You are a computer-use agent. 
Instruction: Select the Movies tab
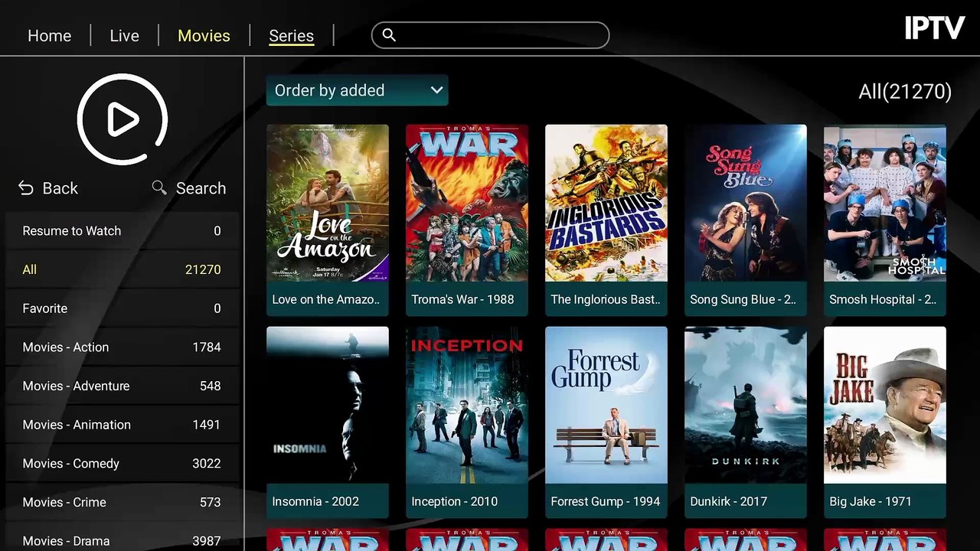[204, 36]
